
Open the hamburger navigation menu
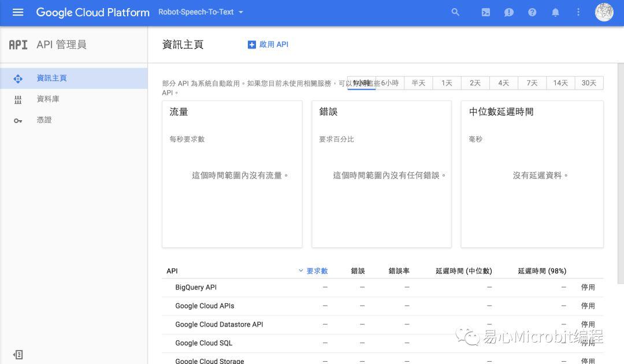18,12
